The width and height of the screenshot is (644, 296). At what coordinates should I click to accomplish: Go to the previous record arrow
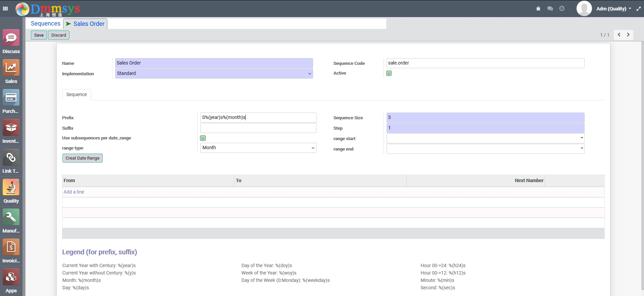(619, 35)
